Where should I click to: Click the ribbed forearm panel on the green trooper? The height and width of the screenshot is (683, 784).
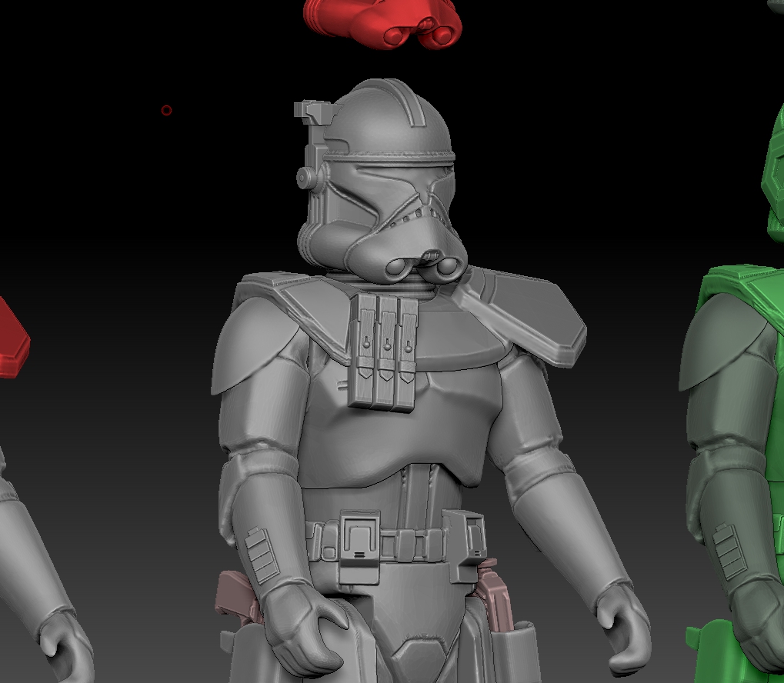point(729,551)
